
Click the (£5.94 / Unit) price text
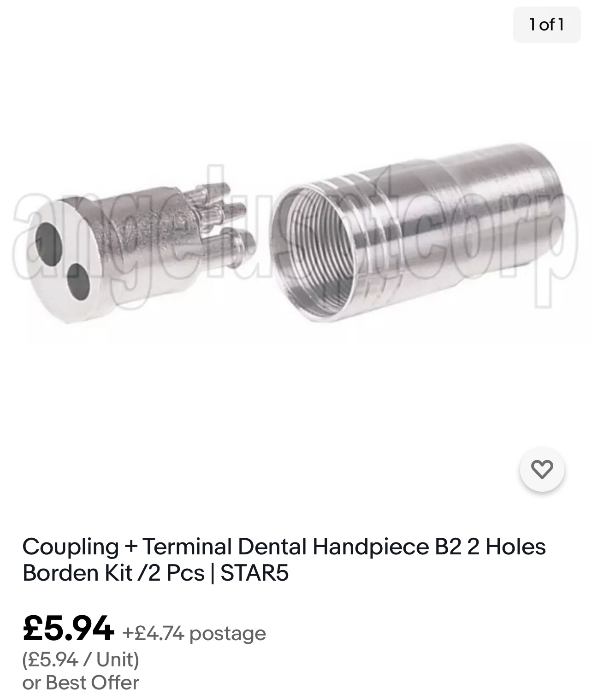[81, 659]
